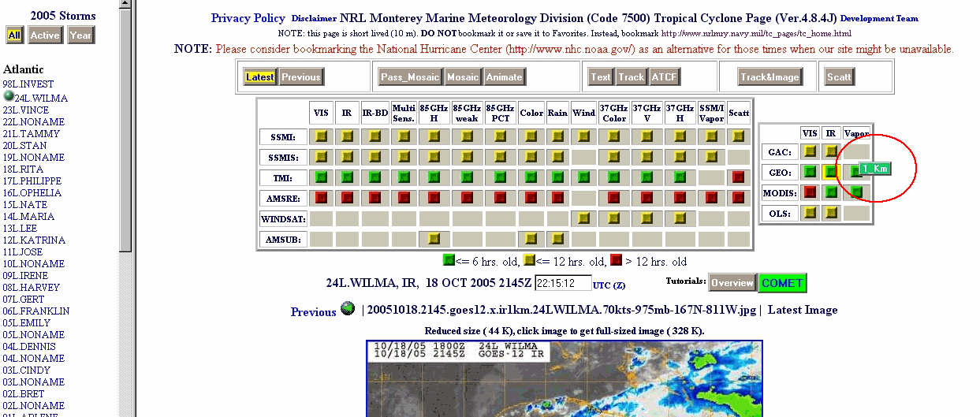Open the AMSUB 85GHz H product icon

coord(434,238)
